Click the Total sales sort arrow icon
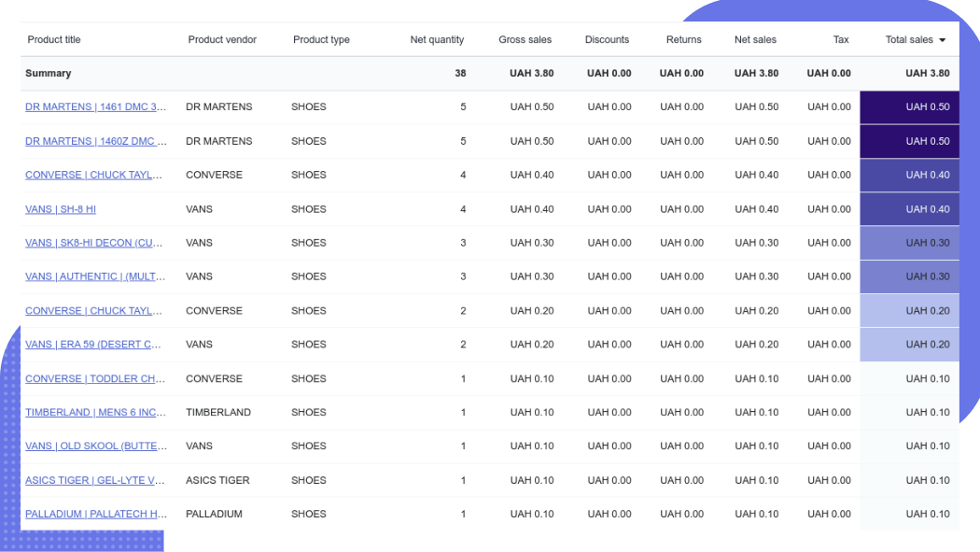 (943, 40)
